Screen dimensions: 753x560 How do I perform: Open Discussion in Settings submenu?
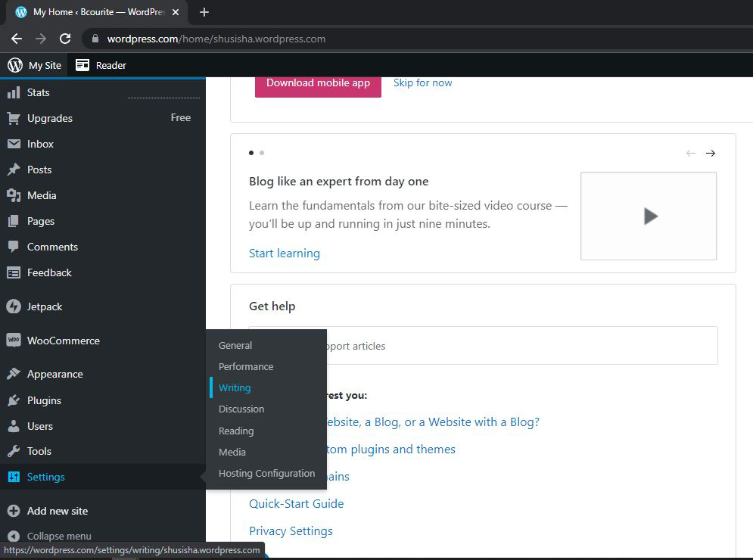(x=241, y=409)
